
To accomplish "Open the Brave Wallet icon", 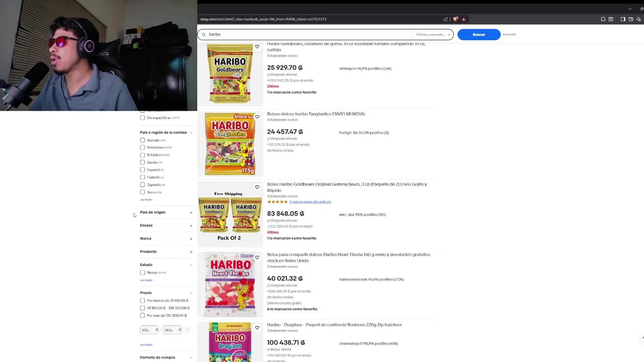I will tap(631, 19).
